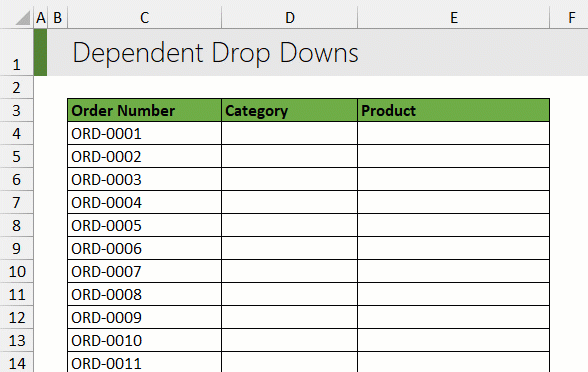Select column E header

(454, 18)
